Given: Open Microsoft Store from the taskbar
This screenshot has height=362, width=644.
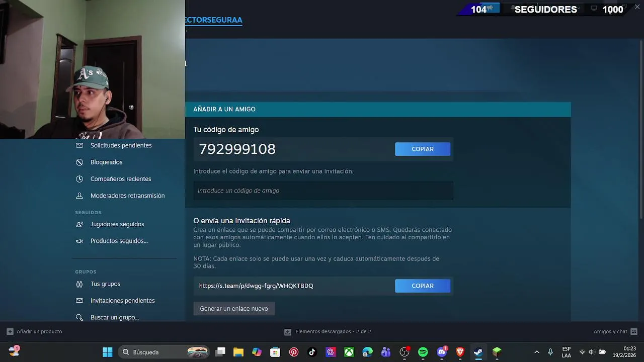Looking at the screenshot, I should click(275, 352).
